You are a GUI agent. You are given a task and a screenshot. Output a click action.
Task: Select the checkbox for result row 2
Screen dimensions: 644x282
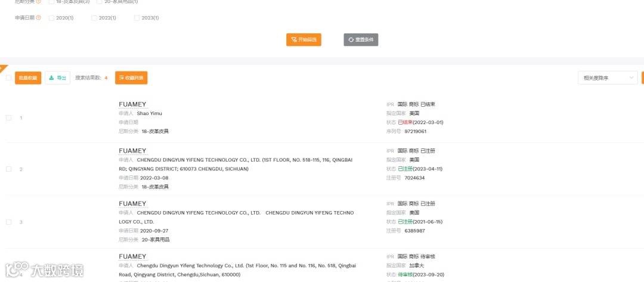pyautogui.click(x=8, y=169)
